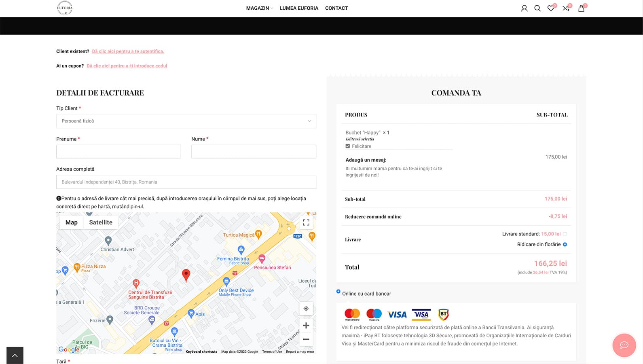The image size is (643, 364).
Task: Open LUMEA EUFORIA menu item
Action: [299, 8]
